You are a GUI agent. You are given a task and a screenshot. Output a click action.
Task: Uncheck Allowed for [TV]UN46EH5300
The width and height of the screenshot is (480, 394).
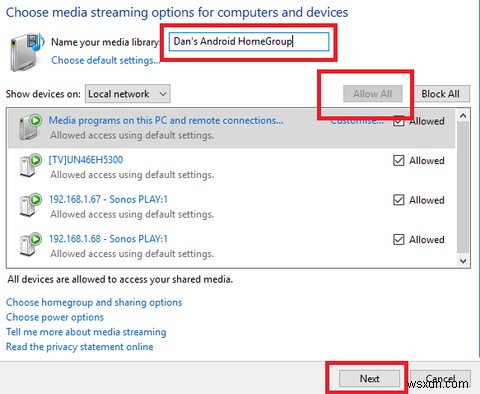(x=399, y=161)
